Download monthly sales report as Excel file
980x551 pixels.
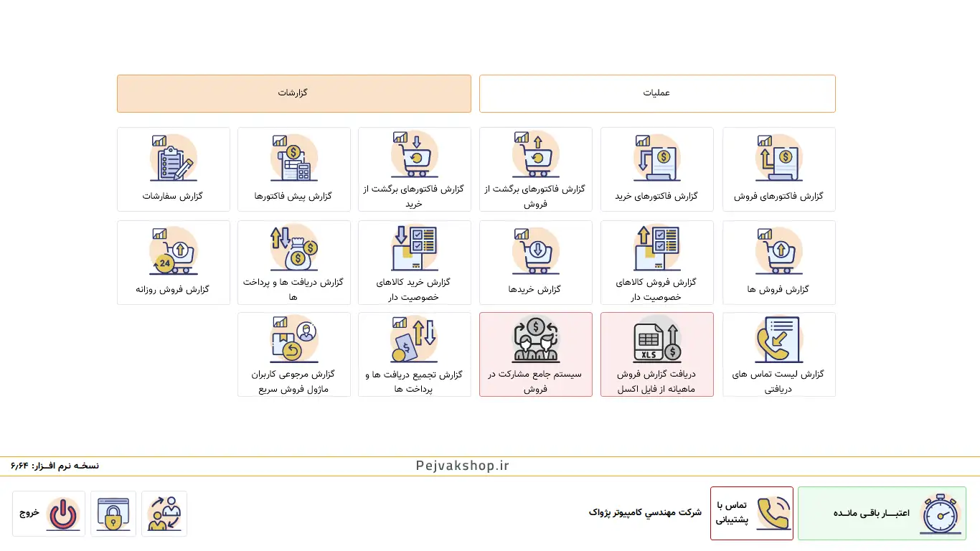click(x=656, y=354)
